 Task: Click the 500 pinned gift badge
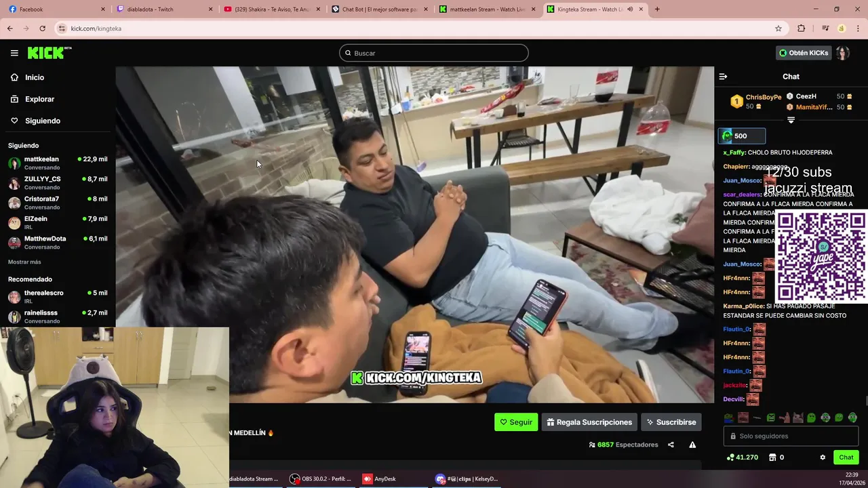[742, 136]
